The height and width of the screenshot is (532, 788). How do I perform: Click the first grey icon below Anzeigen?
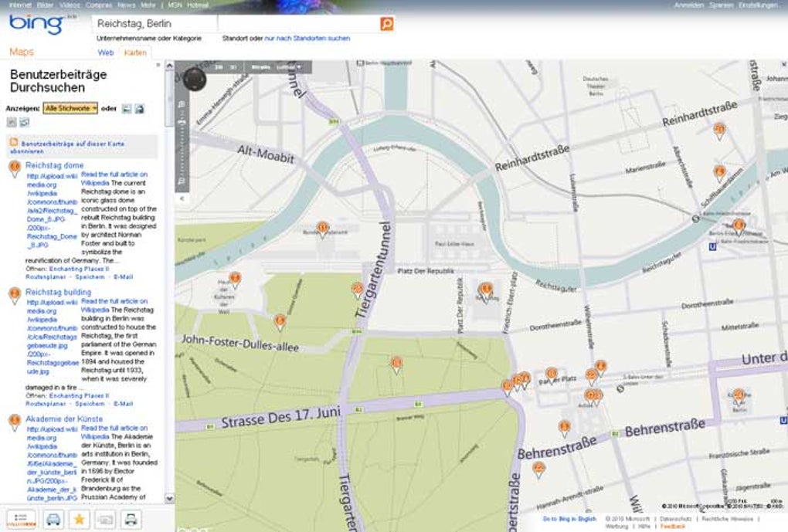[12, 122]
